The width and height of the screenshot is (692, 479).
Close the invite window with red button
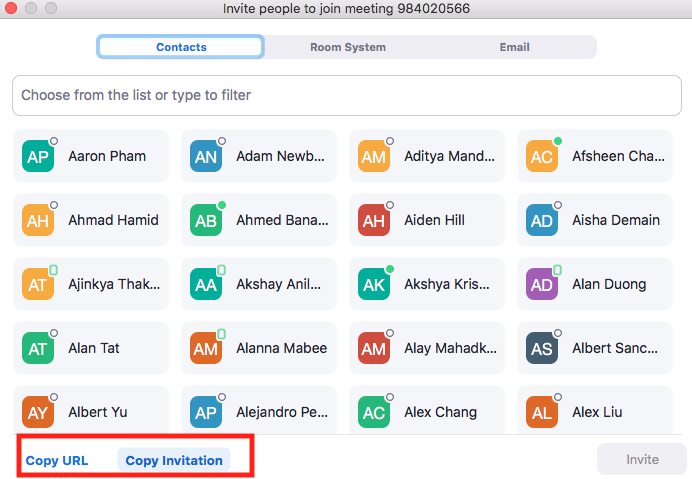12,9
